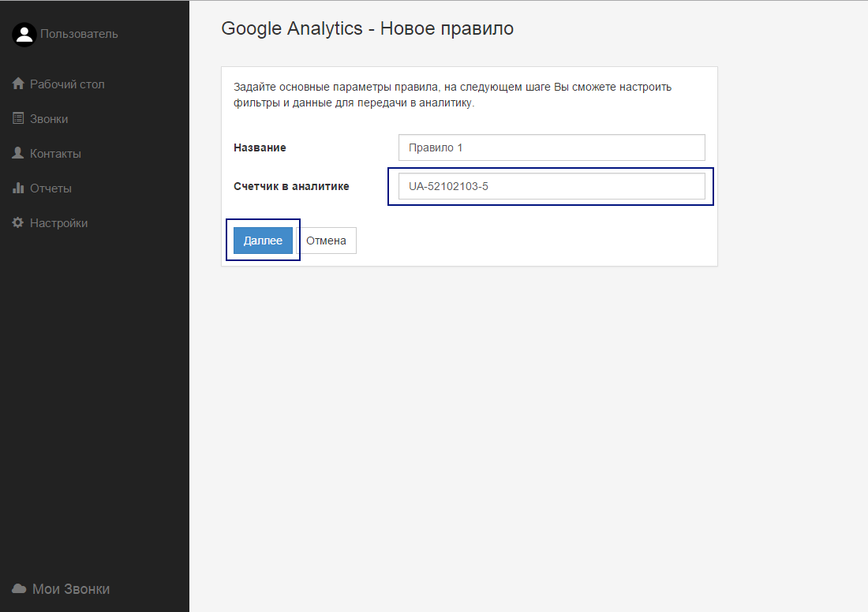Click the Мои Звонки logo text
The height and width of the screenshot is (612, 868).
tap(71, 589)
